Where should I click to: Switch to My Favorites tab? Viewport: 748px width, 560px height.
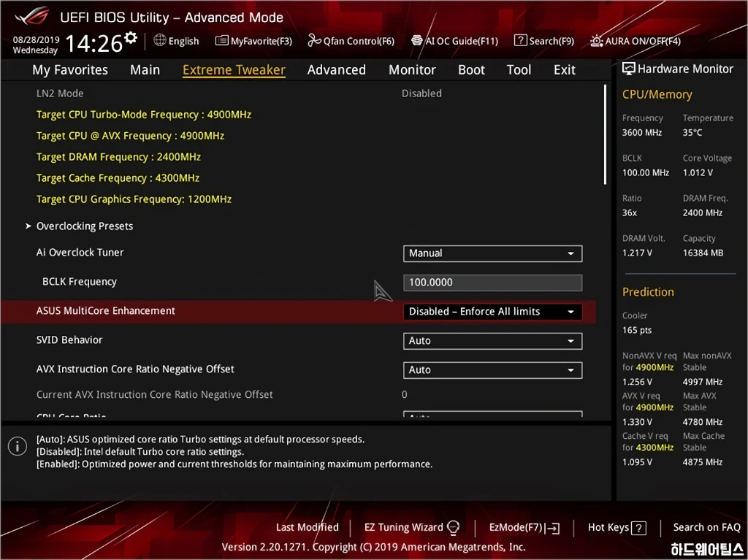(x=70, y=69)
